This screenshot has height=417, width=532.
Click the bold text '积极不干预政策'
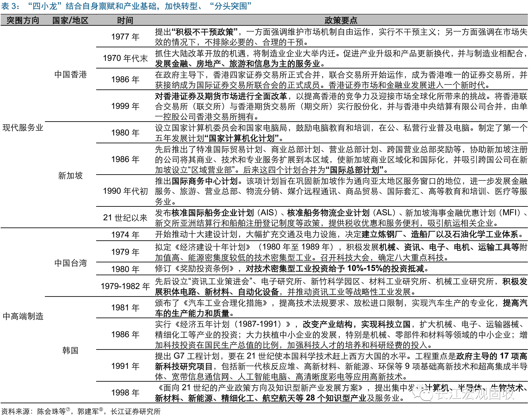pyautogui.click(x=205, y=32)
